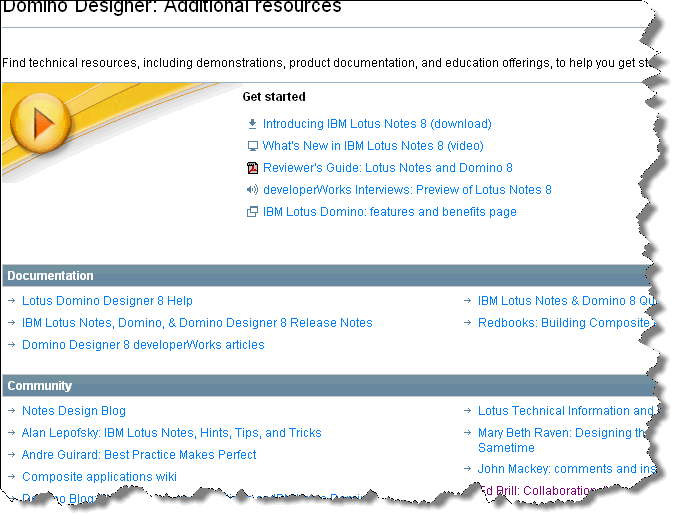
Task: Click the arrow bullet beside developerWorks articles
Action: (x=12, y=345)
